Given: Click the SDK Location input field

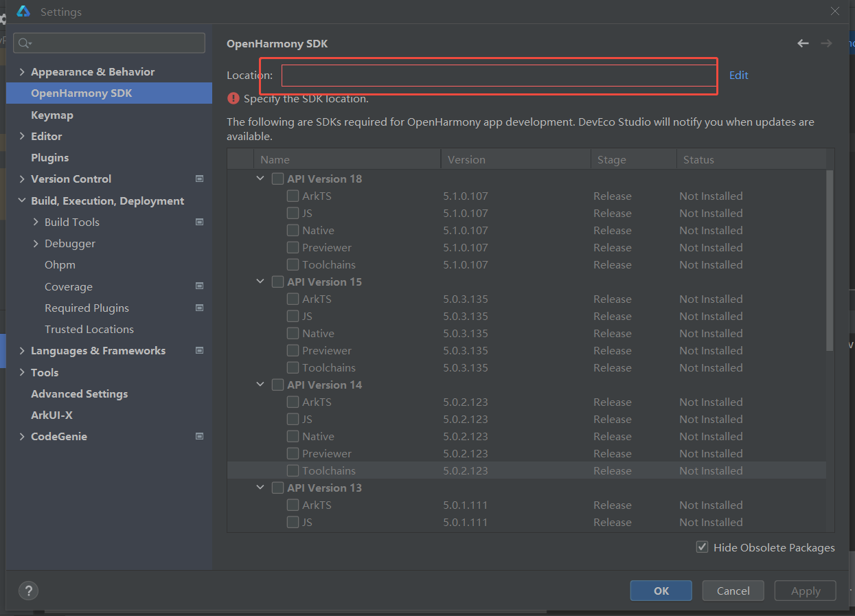Looking at the screenshot, I should (498, 76).
